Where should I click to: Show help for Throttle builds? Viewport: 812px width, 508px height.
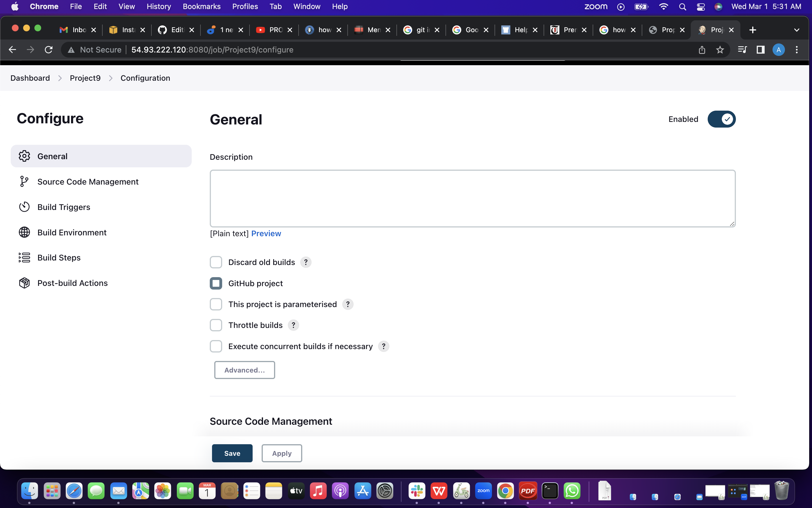[293, 325]
